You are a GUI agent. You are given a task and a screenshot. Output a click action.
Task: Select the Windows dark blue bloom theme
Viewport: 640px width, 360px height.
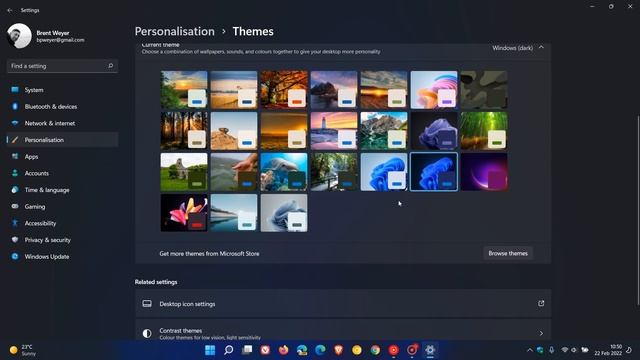(434, 172)
